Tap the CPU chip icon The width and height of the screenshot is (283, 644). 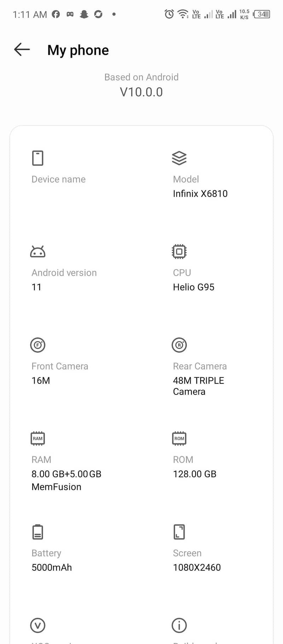click(179, 252)
